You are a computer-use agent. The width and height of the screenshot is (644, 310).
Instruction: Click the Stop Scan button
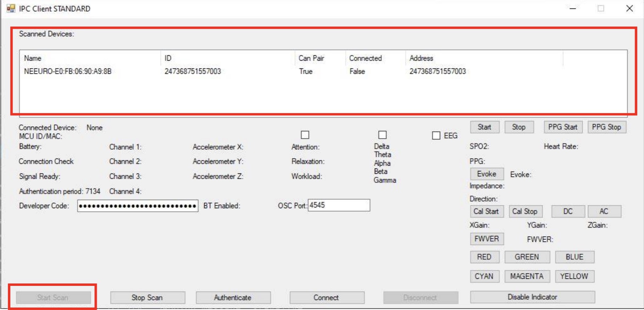click(147, 298)
